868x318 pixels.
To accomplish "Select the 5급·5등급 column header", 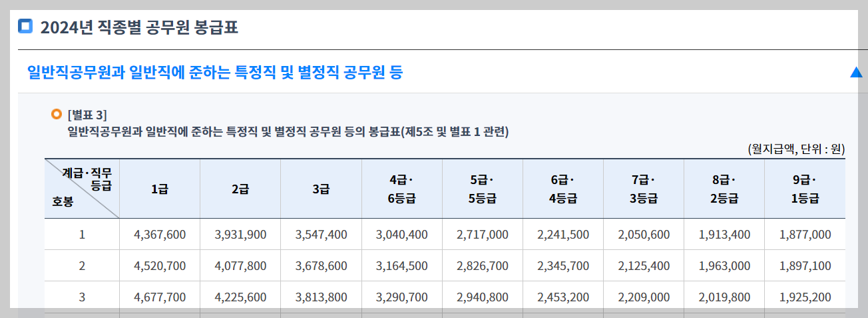I will [483, 189].
